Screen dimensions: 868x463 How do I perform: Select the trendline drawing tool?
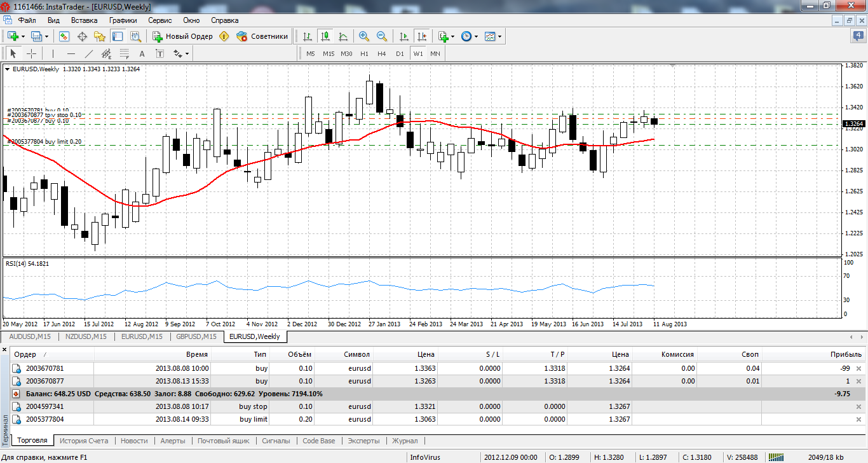89,53
